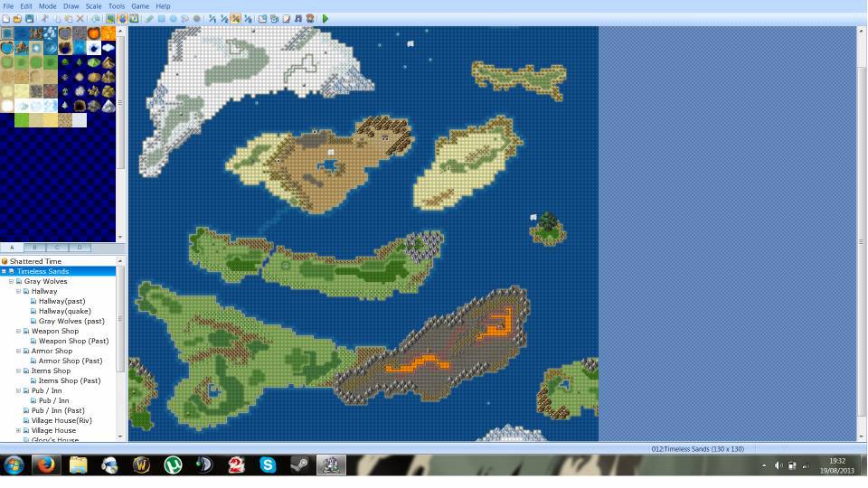Switch to tileset tab B

tap(34, 247)
